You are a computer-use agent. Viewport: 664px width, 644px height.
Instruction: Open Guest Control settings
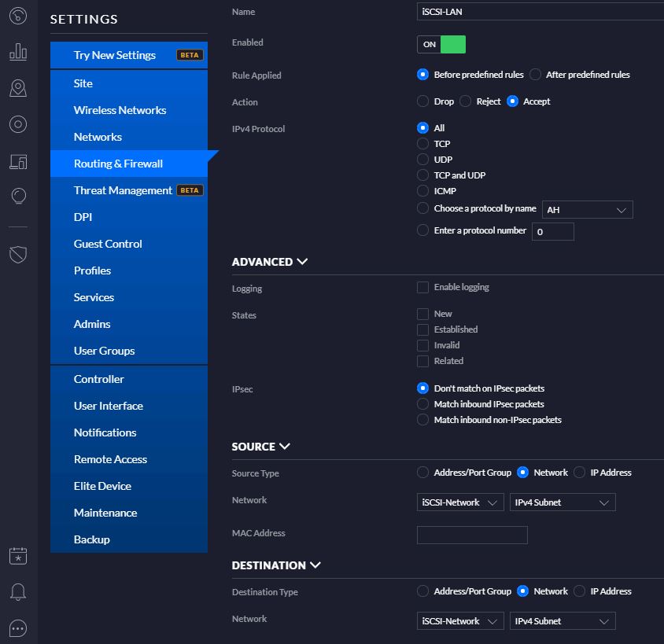pyautogui.click(x=129, y=244)
